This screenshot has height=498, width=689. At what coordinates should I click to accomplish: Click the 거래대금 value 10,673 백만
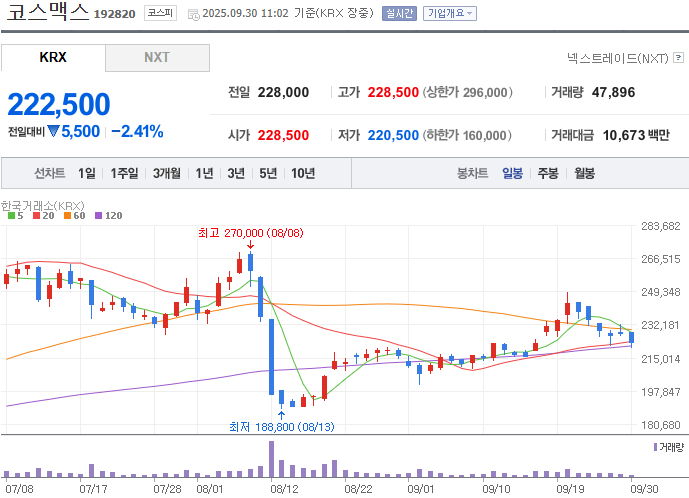[x=636, y=135]
